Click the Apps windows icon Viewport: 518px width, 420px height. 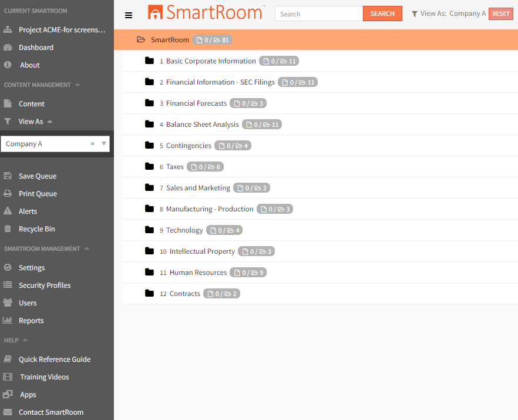point(8,394)
